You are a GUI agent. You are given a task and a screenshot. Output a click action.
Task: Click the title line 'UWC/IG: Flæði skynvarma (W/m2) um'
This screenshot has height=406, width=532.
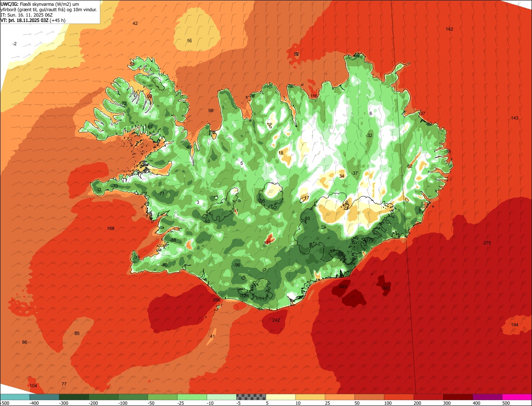(40, 4)
